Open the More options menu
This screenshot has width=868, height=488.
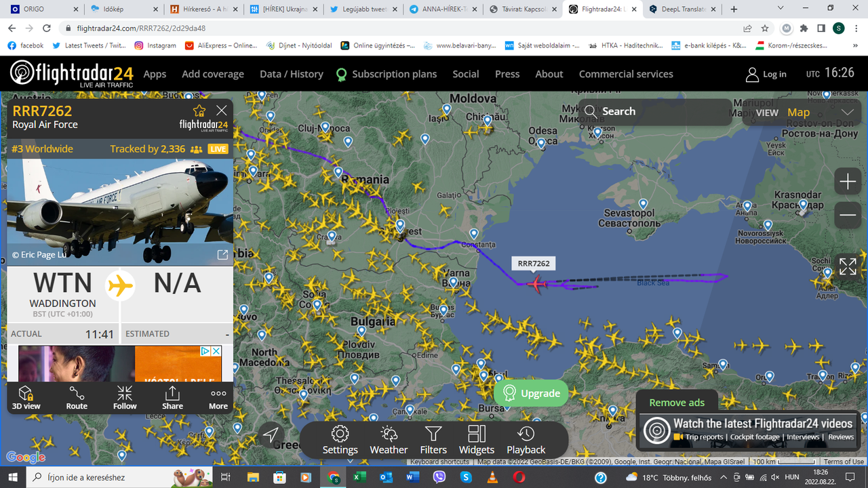pos(218,397)
